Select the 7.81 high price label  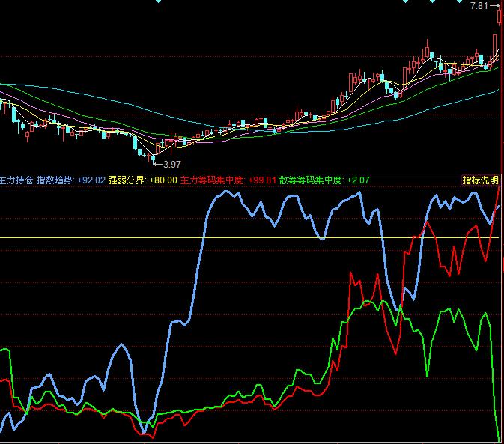[x=479, y=6]
